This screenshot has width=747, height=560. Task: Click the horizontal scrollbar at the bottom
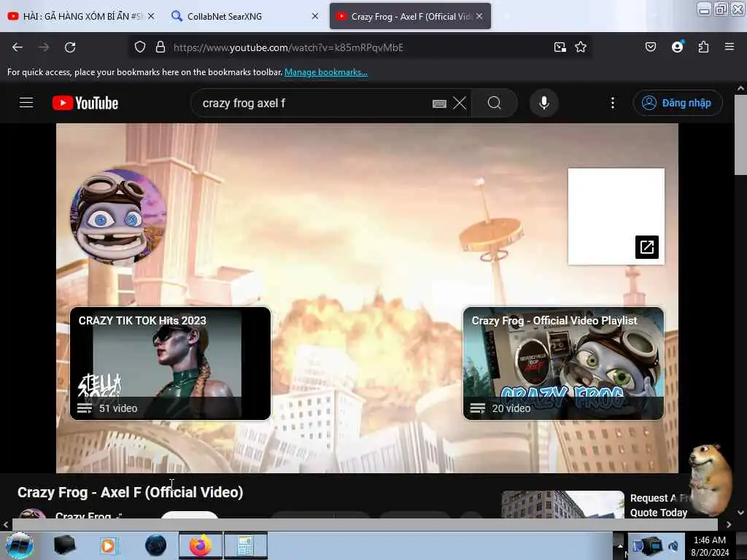[365, 524]
